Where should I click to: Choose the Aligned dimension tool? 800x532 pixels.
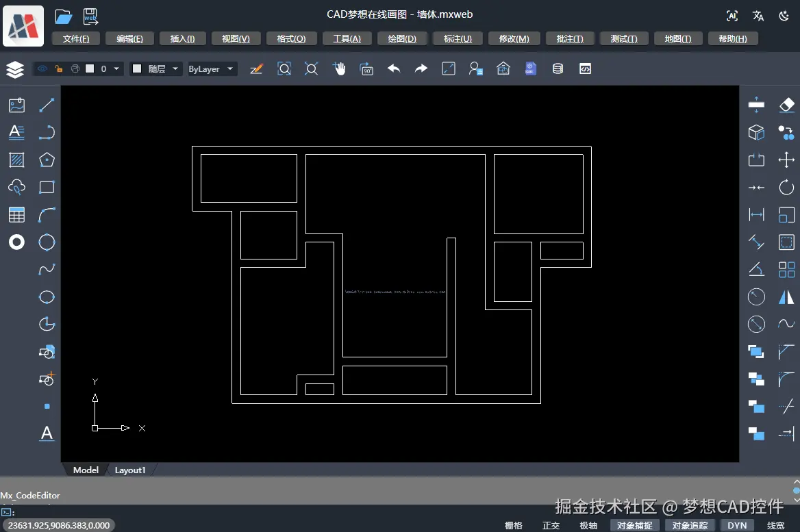point(756,242)
